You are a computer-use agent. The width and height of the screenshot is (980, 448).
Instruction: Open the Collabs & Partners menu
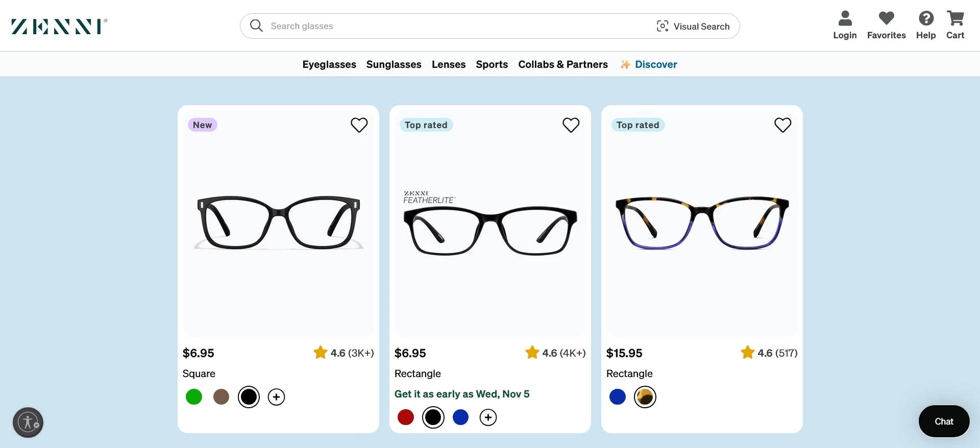[x=562, y=64]
